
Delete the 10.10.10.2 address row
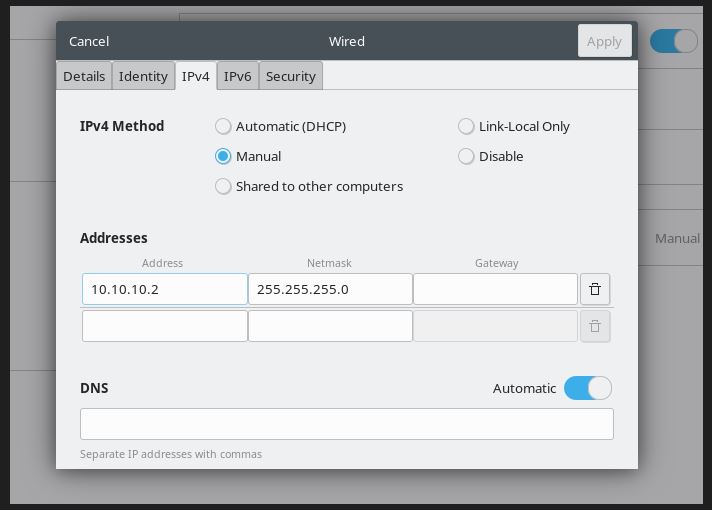595,289
